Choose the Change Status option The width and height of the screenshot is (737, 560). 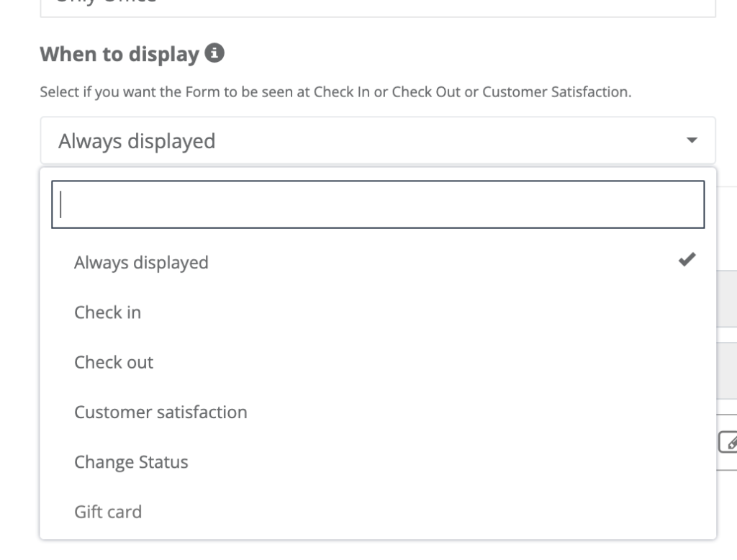(x=378, y=461)
